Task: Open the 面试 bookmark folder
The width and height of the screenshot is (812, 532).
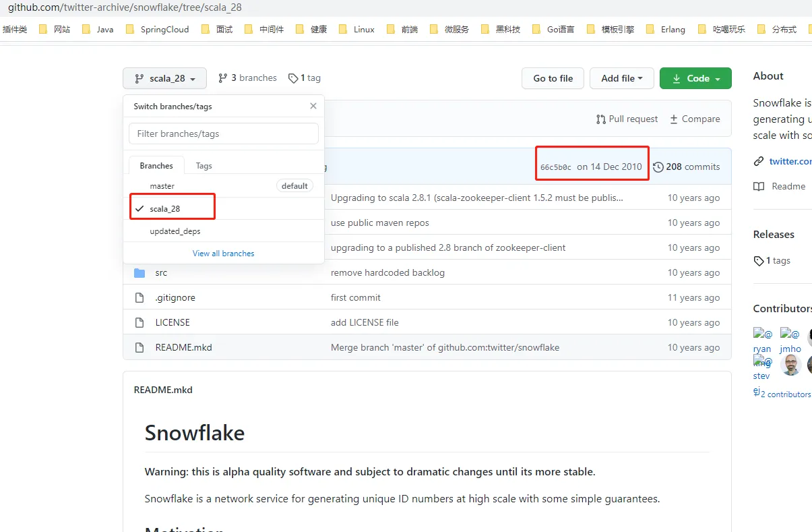Action: (216, 29)
